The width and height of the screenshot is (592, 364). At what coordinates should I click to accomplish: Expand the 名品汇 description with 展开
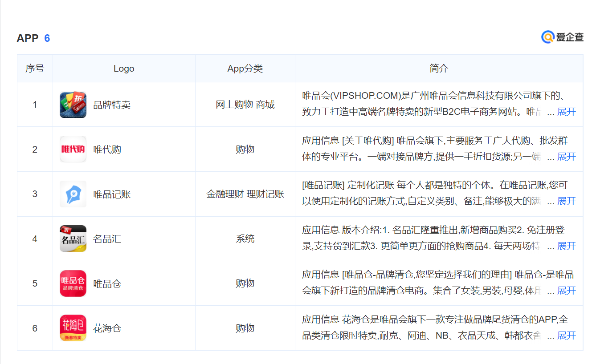click(x=567, y=246)
